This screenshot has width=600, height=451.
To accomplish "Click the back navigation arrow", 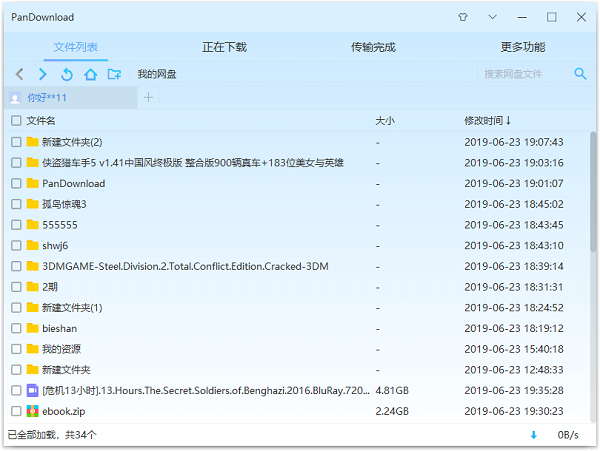I will (x=19, y=74).
